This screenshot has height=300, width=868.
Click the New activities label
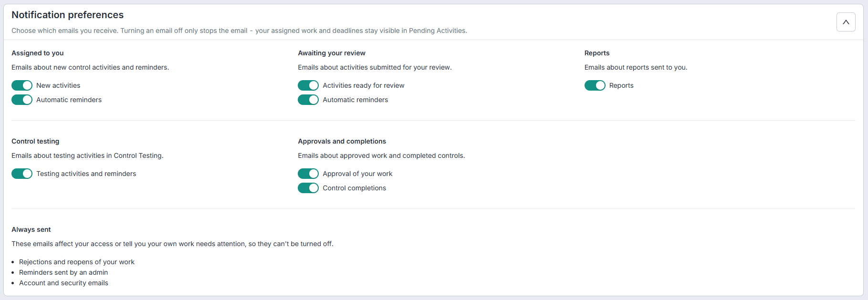click(58, 85)
